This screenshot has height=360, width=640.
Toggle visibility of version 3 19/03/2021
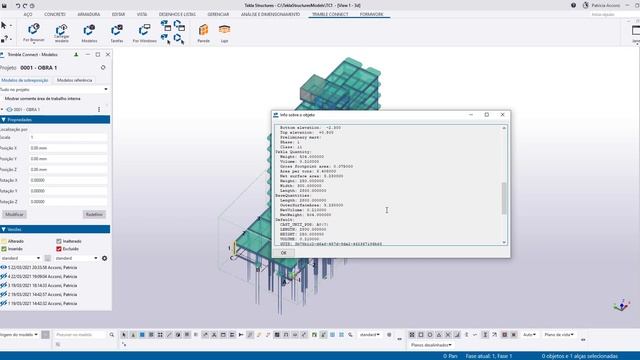point(4,285)
